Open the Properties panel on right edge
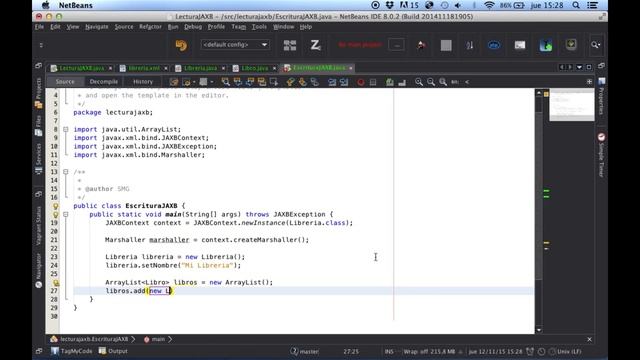Image resolution: width=640 pixels, height=360 pixels. (x=601, y=96)
